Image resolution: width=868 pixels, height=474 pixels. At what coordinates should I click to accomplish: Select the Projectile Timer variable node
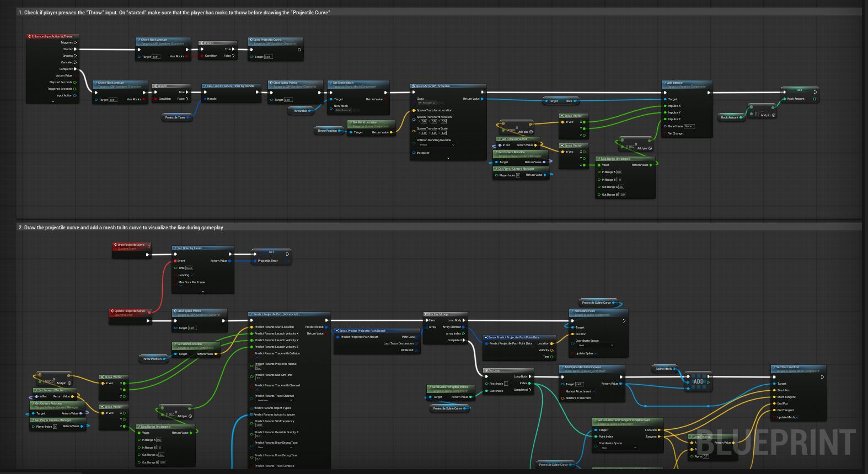click(175, 117)
